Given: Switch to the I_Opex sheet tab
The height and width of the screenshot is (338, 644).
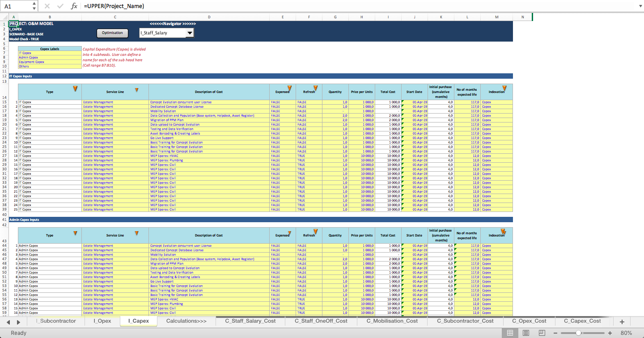Looking at the screenshot, I should (103, 321).
